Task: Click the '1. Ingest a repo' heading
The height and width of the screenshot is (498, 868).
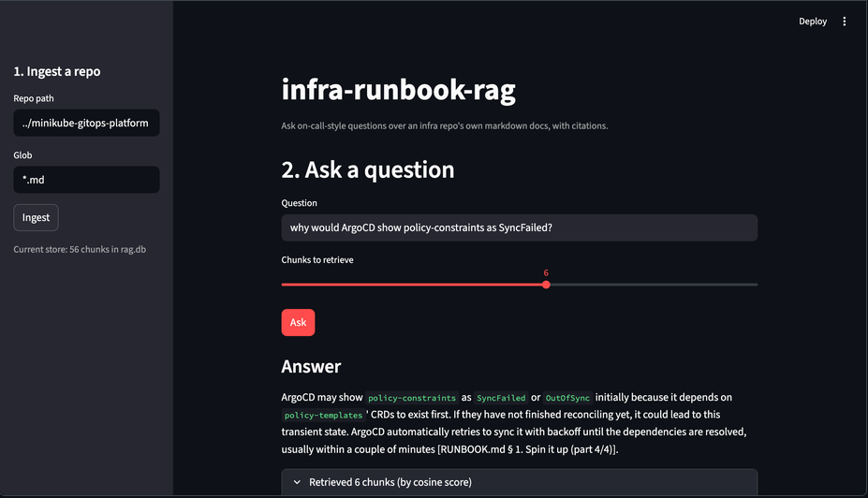Action: 57,71
